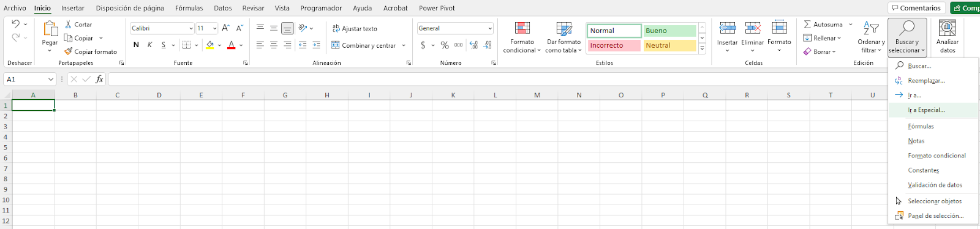Viewport: 980px width, 229px height.
Task: Apply percent style to cell
Action: (x=445, y=45)
